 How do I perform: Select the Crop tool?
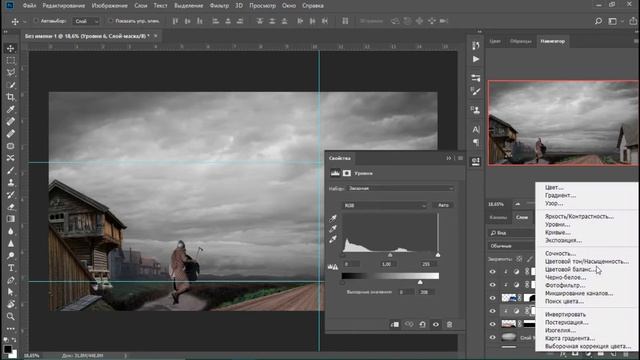pyautogui.click(x=11, y=97)
